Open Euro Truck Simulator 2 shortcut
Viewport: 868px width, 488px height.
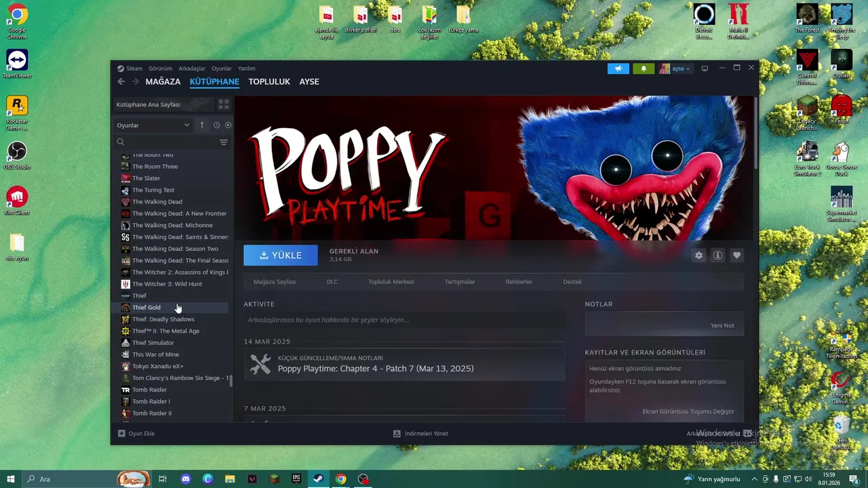coord(807,159)
